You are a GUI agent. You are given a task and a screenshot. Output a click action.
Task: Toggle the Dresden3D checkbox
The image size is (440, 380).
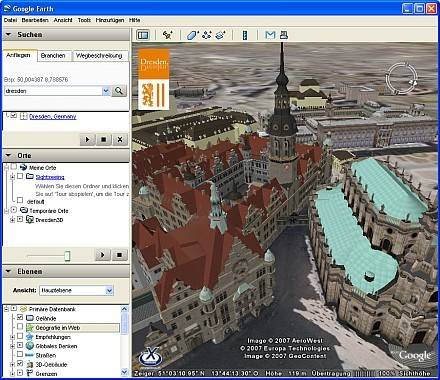click(20, 219)
